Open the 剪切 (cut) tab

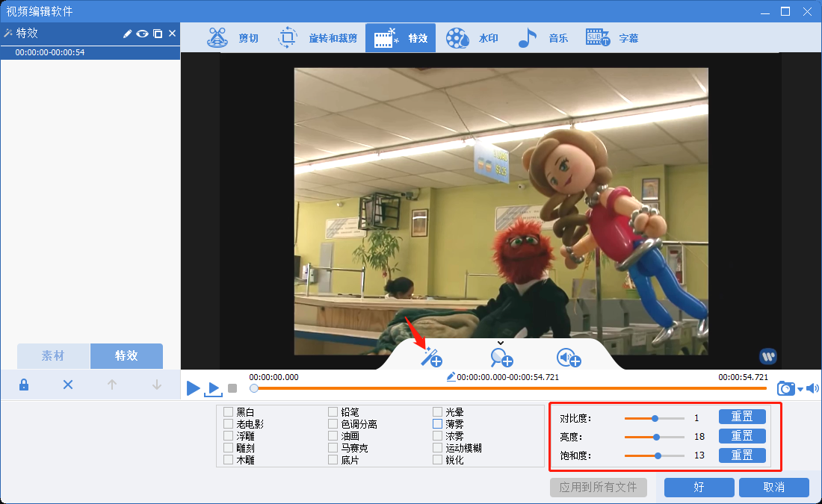point(232,38)
